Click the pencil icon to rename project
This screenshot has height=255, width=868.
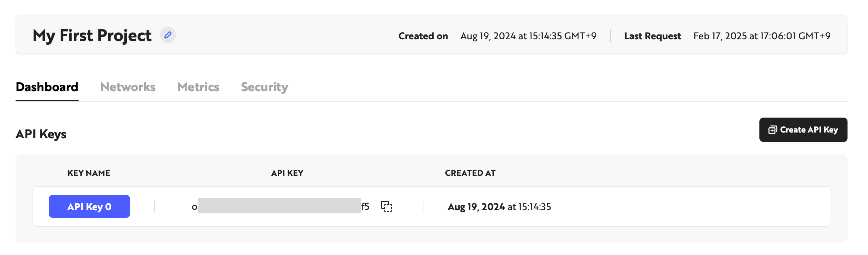coord(168,35)
